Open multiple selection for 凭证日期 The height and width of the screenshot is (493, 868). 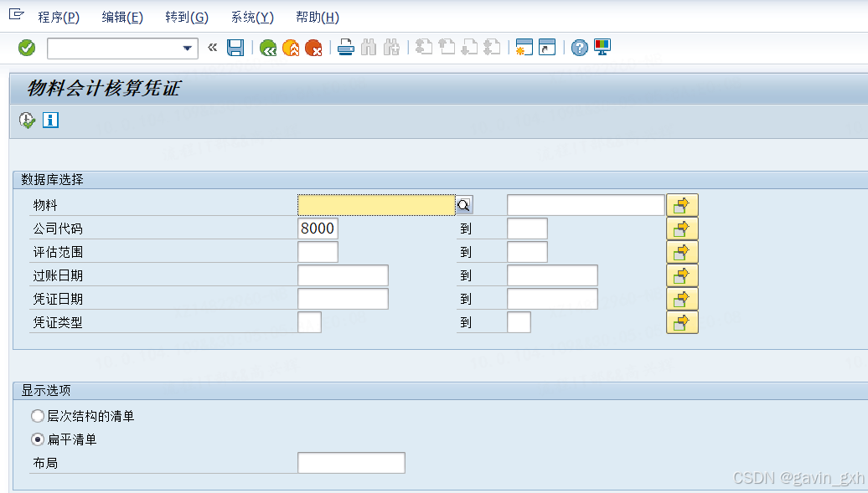point(682,299)
